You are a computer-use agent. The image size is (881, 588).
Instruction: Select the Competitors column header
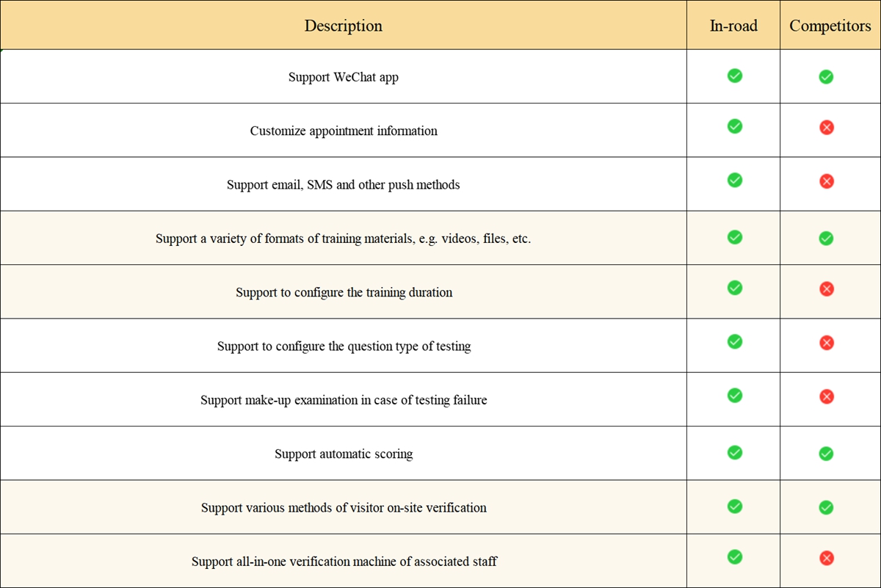(830, 26)
